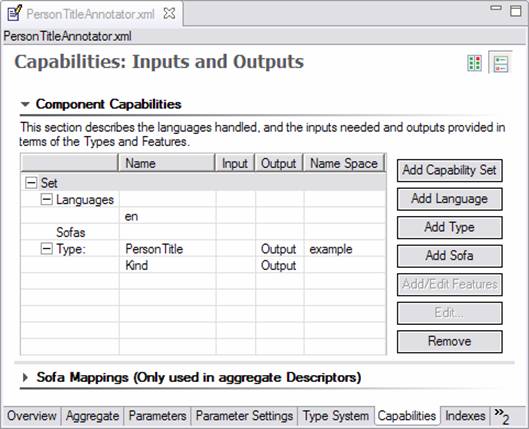The height and width of the screenshot is (429, 529).
Task: Click the Add Type button
Action: (450, 227)
